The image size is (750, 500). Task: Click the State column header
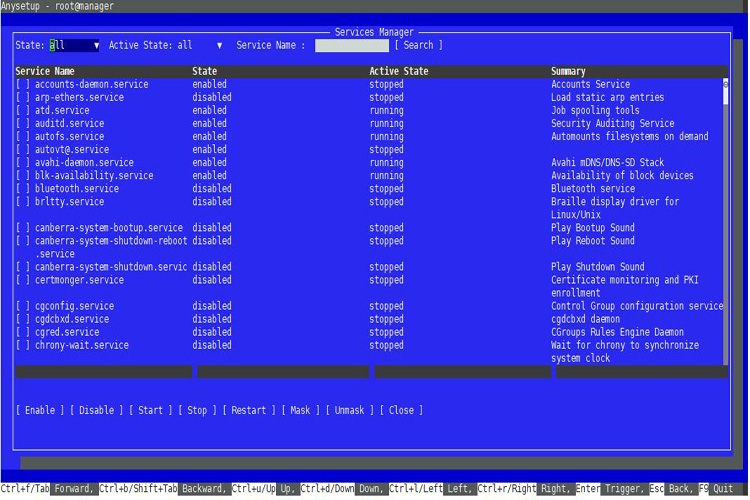205,71
